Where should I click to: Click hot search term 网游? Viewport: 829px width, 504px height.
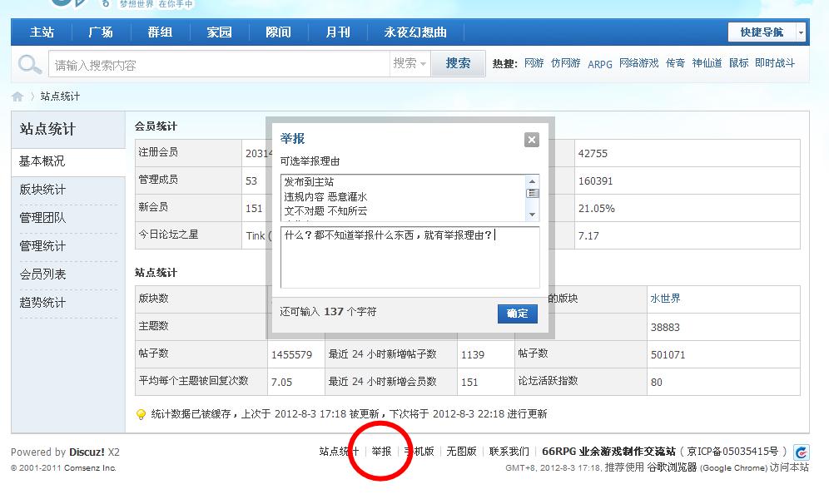[534, 63]
